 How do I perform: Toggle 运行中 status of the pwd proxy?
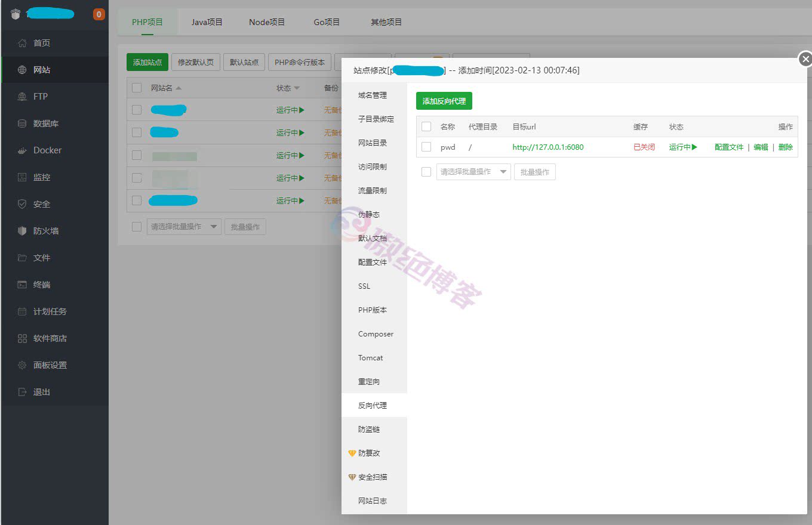683,147
